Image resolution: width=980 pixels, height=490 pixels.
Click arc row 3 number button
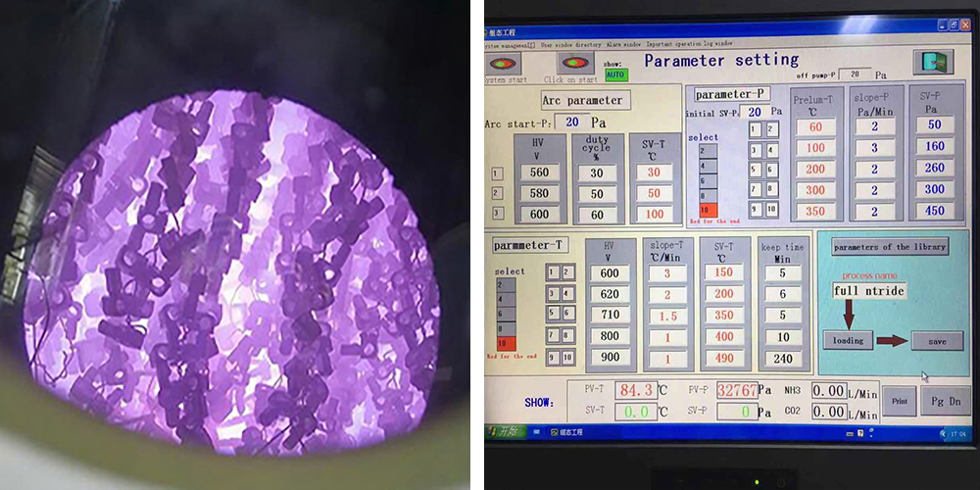tap(497, 213)
